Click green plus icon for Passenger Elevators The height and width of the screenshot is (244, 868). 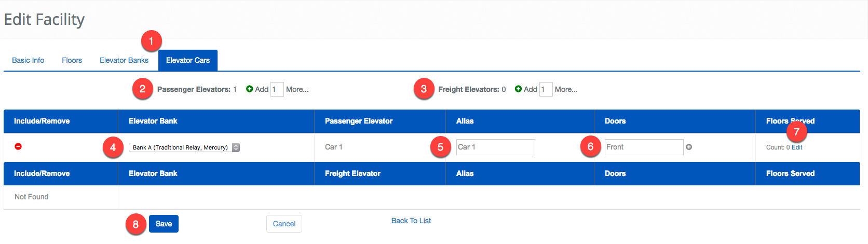tap(249, 89)
